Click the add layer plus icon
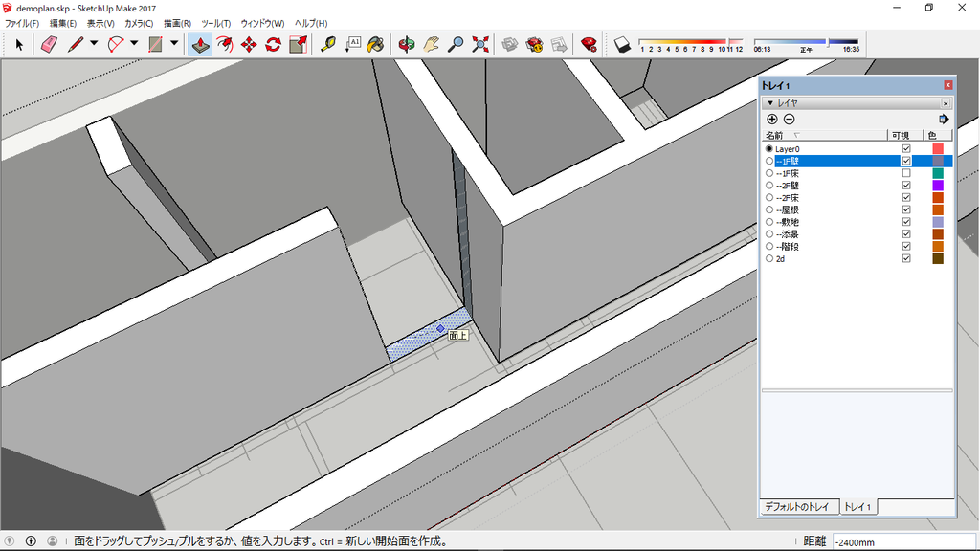This screenshot has width=980, height=551. (772, 120)
